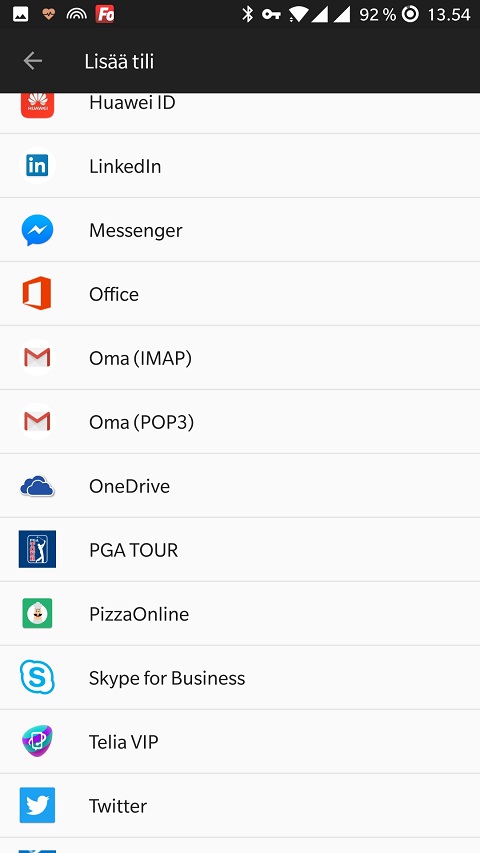This screenshot has width=480, height=853.
Task: Choose the OneDrive list entry
Action: (240, 486)
